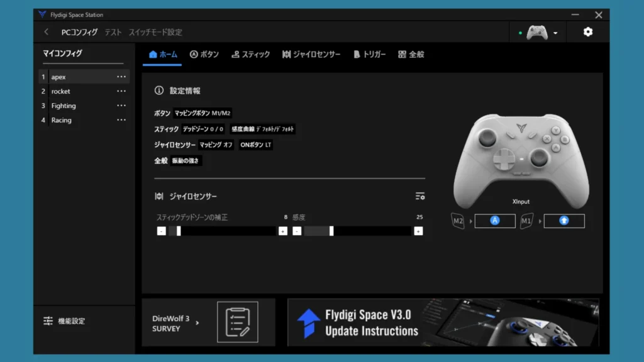Click the 振動の強さ info tag
The height and width of the screenshot is (362, 644).
coord(186,160)
